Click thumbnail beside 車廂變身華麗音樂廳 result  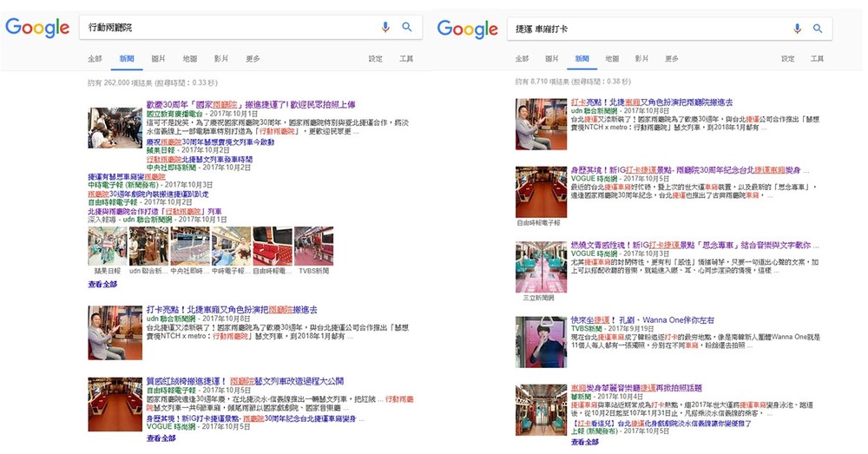[x=542, y=411]
